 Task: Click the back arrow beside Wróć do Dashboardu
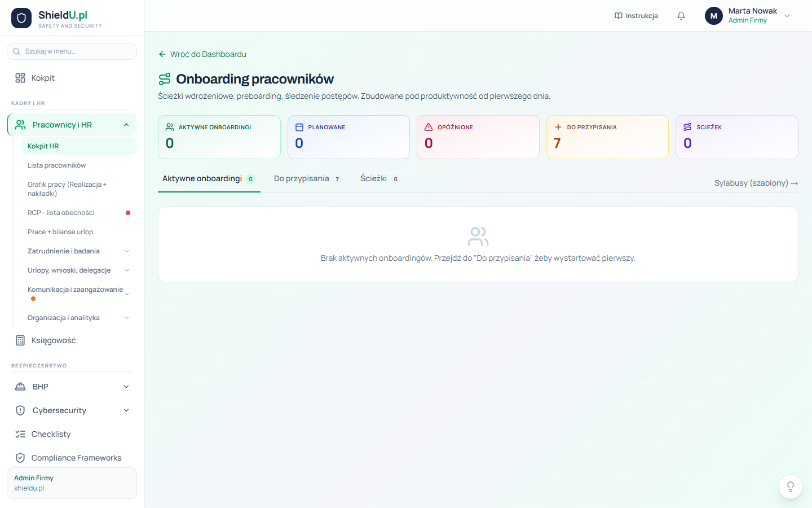click(162, 54)
